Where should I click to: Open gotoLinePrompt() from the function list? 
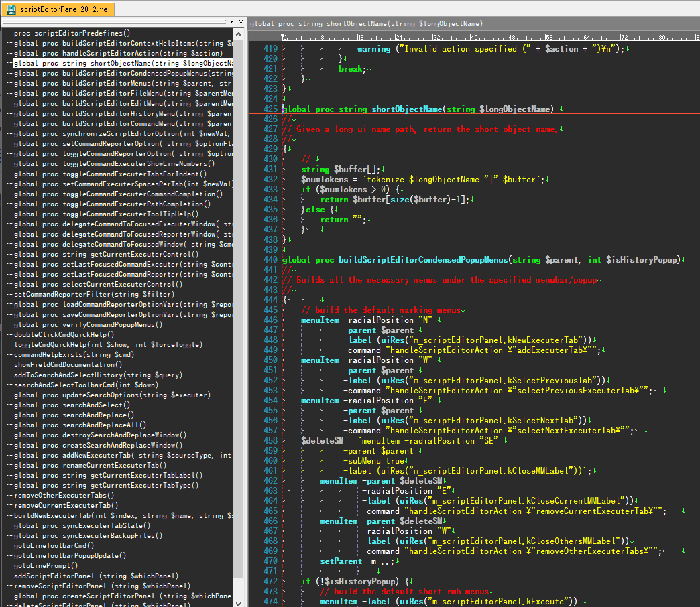coord(46,565)
